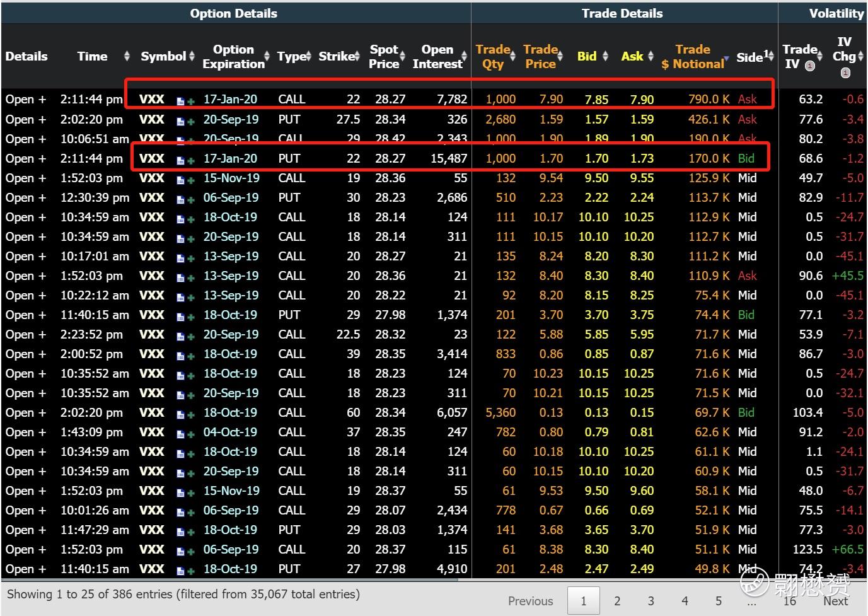Sort by Open Interest column header
Screen dimensions: 868x616
[x=437, y=56]
